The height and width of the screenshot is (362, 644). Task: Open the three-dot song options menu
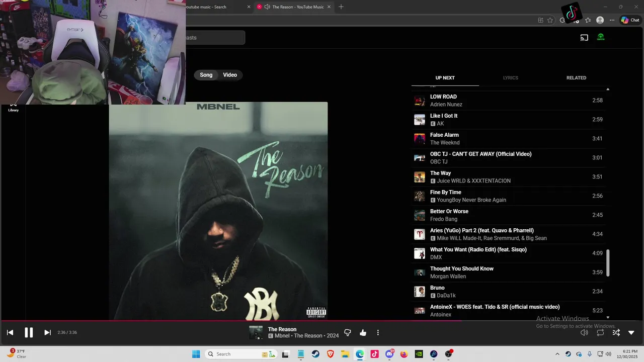point(378,332)
